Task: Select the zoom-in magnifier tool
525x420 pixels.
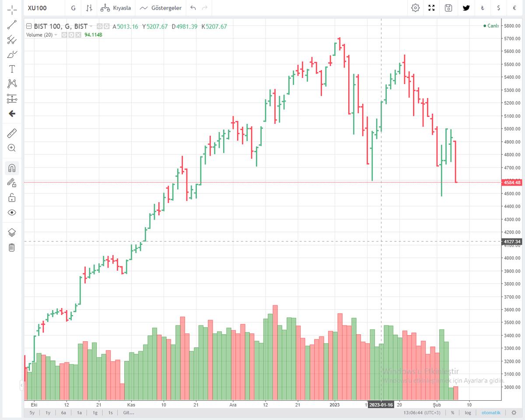Action: [x=12, y=148]
